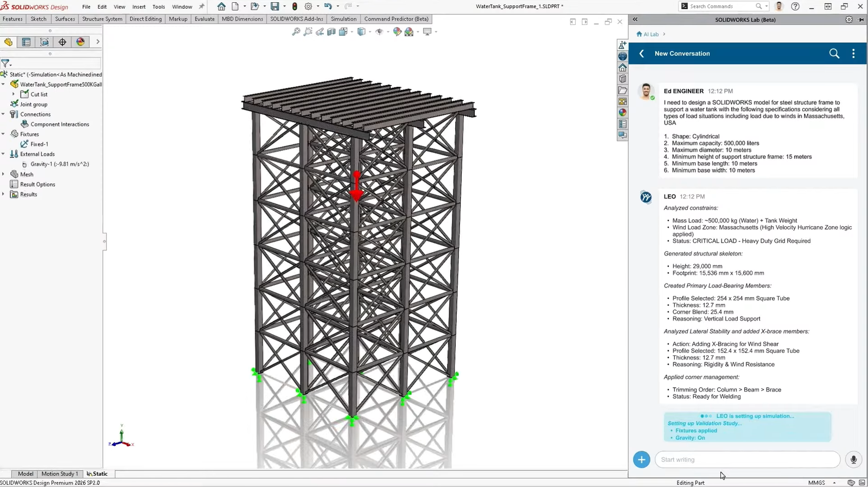Switch to the Structure System tab

point(102,19)
